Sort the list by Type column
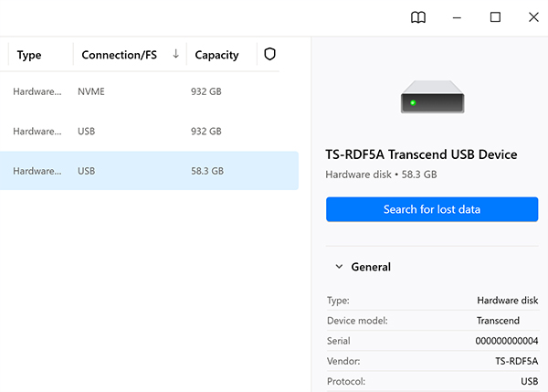548x392 pixels. (x=29, y=55)
